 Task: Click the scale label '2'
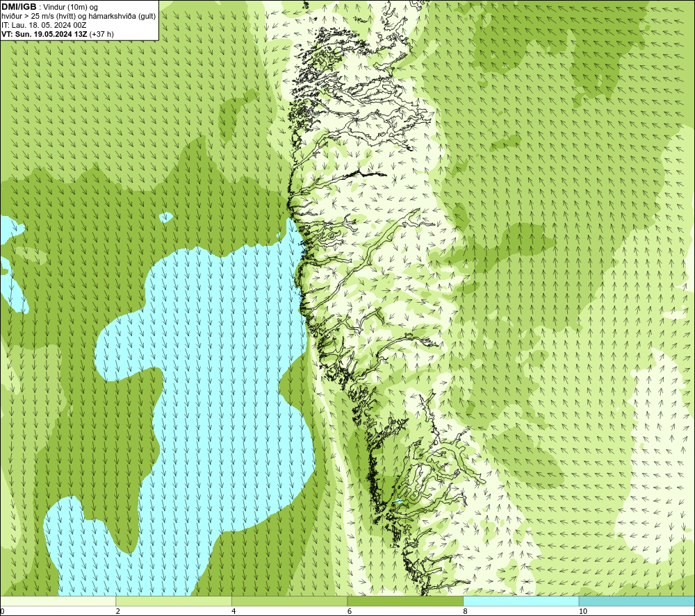(118, 611)
